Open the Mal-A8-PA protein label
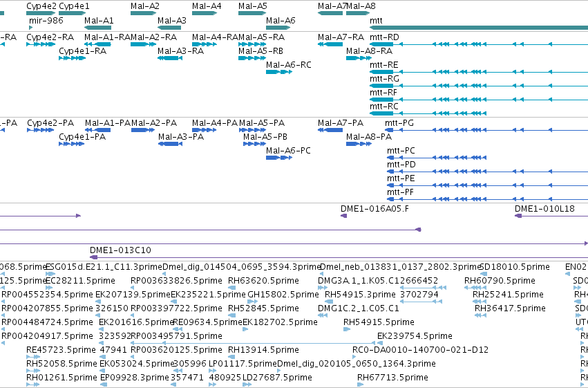This screenshot has width=588, height=388. coord(369,136)
